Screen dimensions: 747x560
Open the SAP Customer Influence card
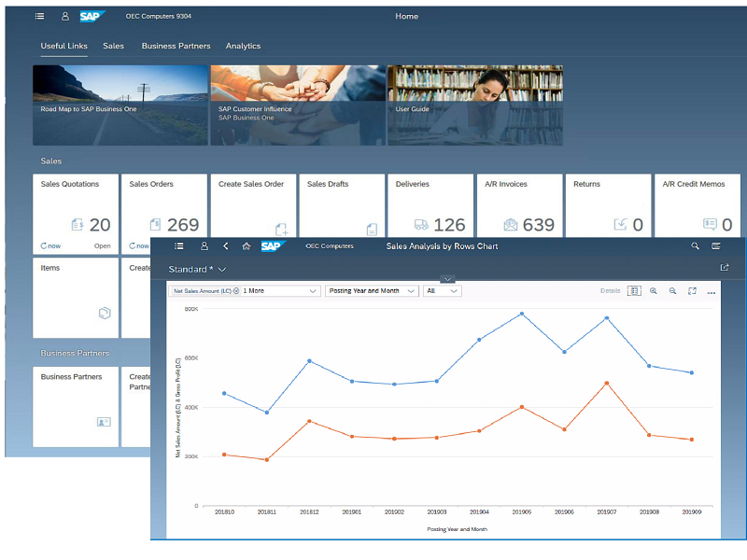point(298,105)
